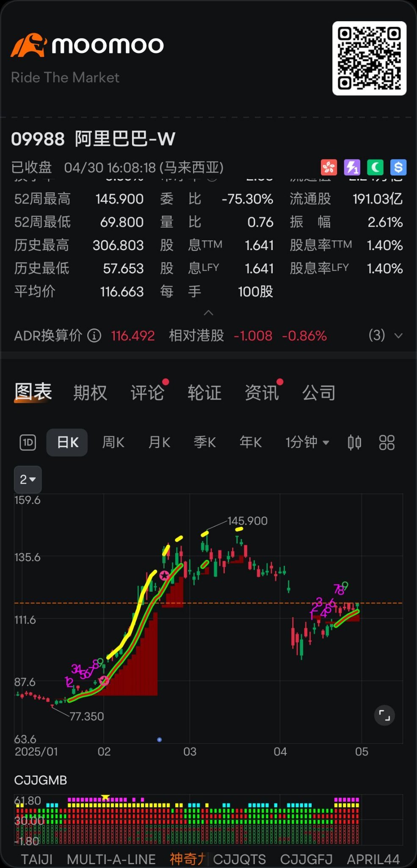417x868 pixels.
Task: Tap 52周最高 value 145.900
Action: click(x=120, y=199)
